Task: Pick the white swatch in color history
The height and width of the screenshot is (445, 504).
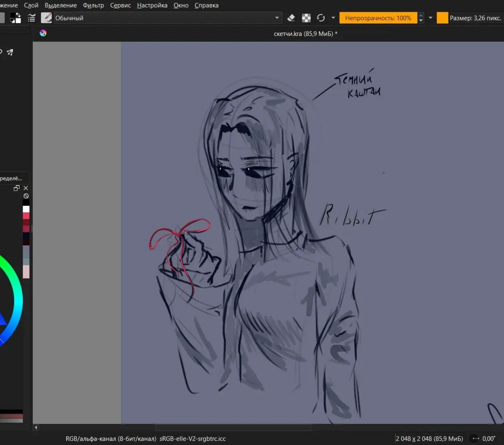Action: 26,209
